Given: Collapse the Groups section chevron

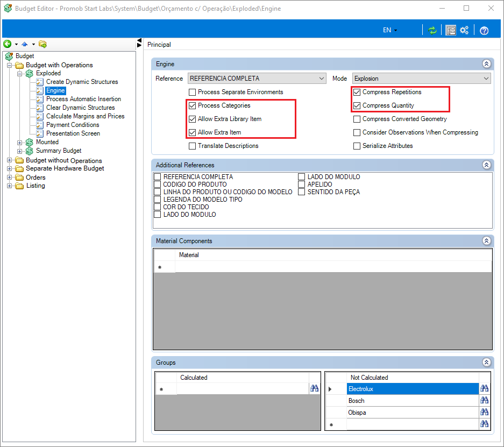Looking at the screenshot, I should point(486,362).
